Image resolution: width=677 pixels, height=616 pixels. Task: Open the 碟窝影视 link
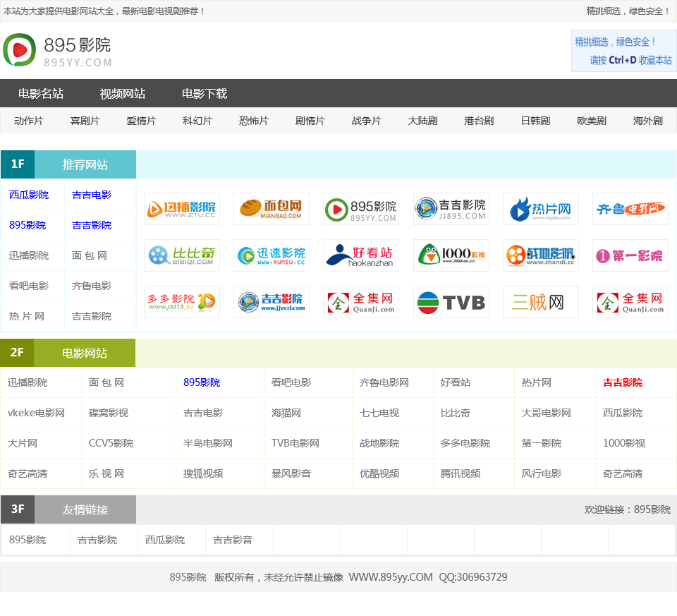[109, 413]
